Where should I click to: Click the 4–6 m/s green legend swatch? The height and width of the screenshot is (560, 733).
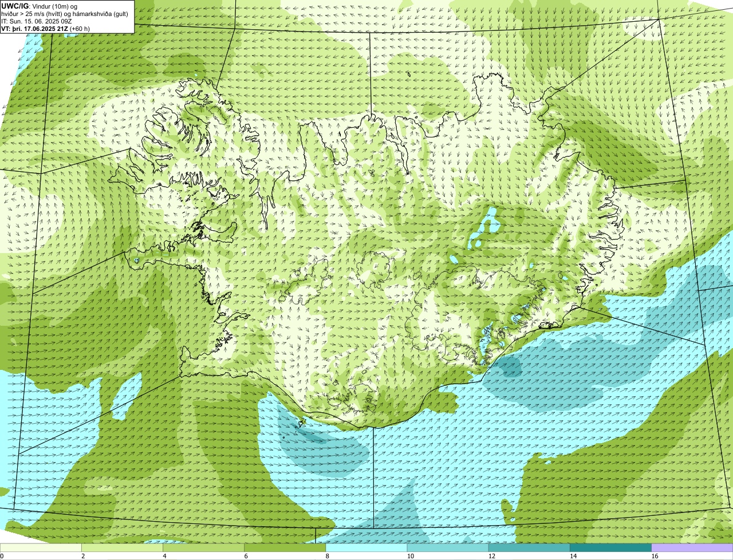click(x=203, y=548)
